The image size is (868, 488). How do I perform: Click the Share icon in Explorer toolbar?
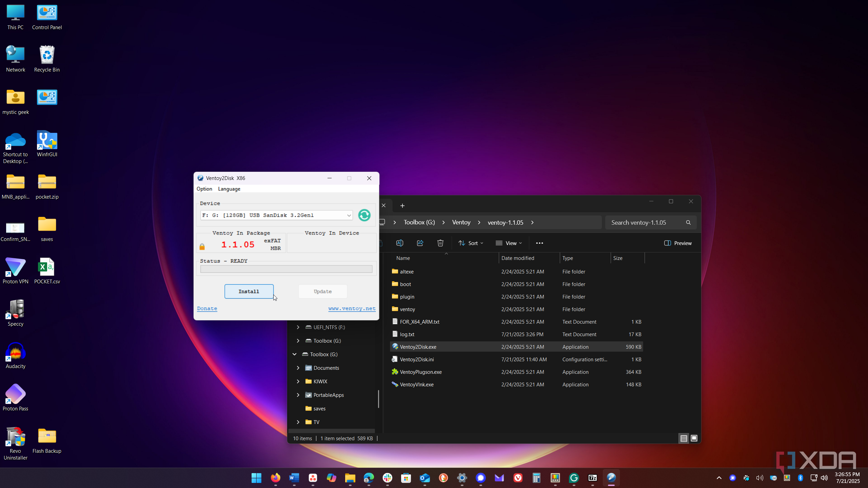point(420,243)
